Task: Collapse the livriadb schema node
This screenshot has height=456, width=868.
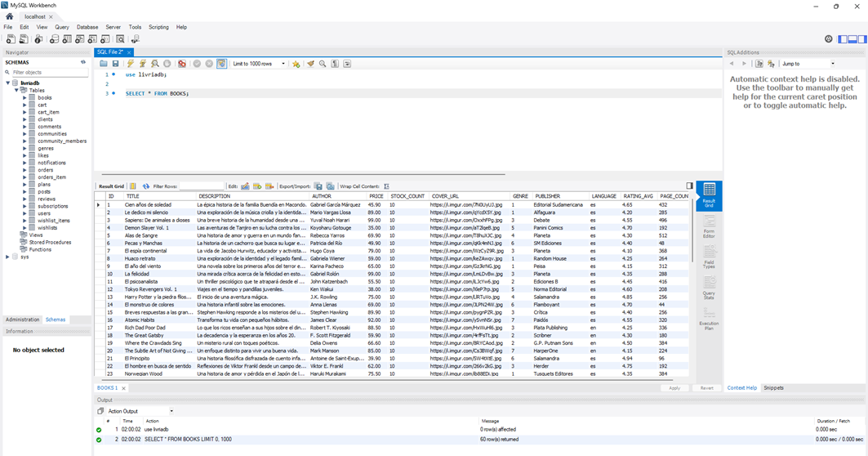Action: click(8, 83)
